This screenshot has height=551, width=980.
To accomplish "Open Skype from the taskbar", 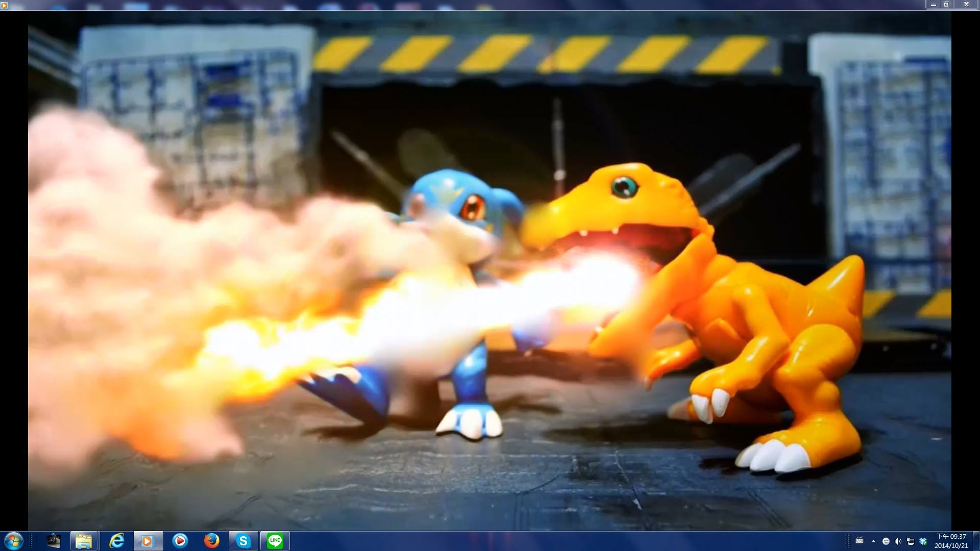I will pyautogui.click(x=243, y=541).
